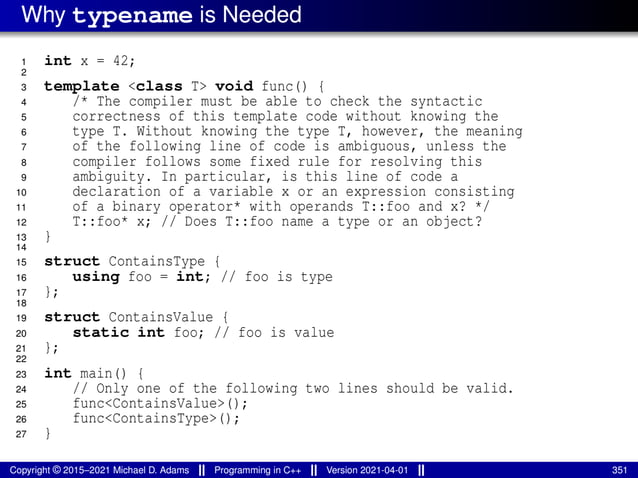Click comment line 'of a binary operator* with operands'
This screenshot has height=478, width=638.
point(282,207)
